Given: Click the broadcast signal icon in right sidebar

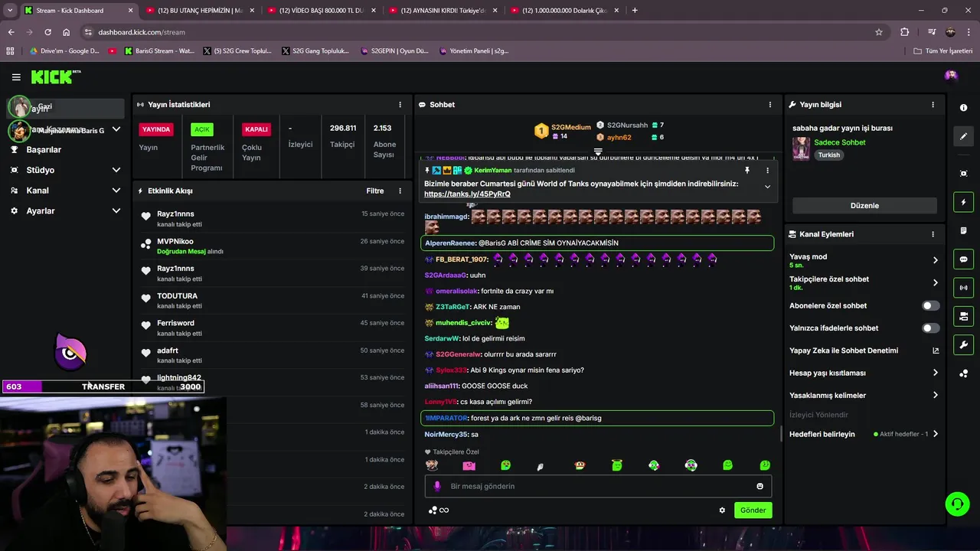Looking at the screenshot, I should coord(964,288).
